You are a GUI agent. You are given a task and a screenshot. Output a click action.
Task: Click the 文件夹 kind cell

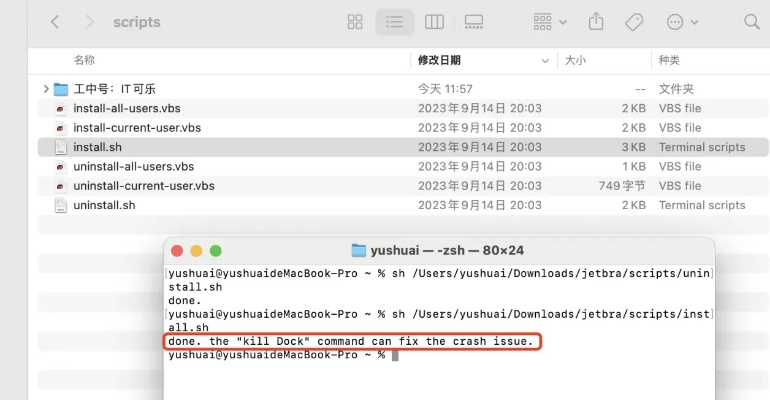pyautogui.click(x=676, y=89)
